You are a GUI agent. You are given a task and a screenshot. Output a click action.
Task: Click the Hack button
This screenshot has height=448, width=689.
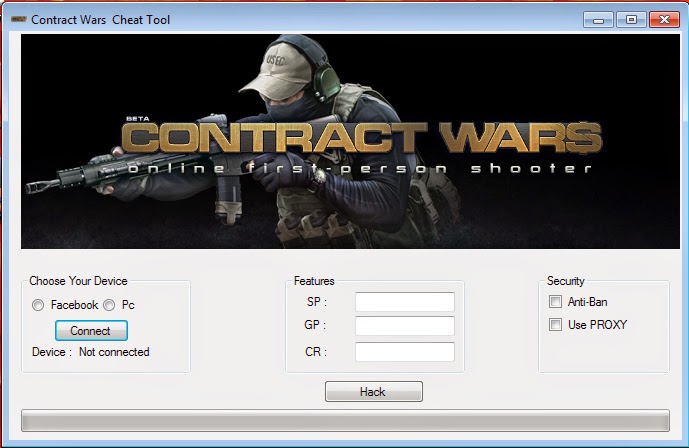coord(374,391)
